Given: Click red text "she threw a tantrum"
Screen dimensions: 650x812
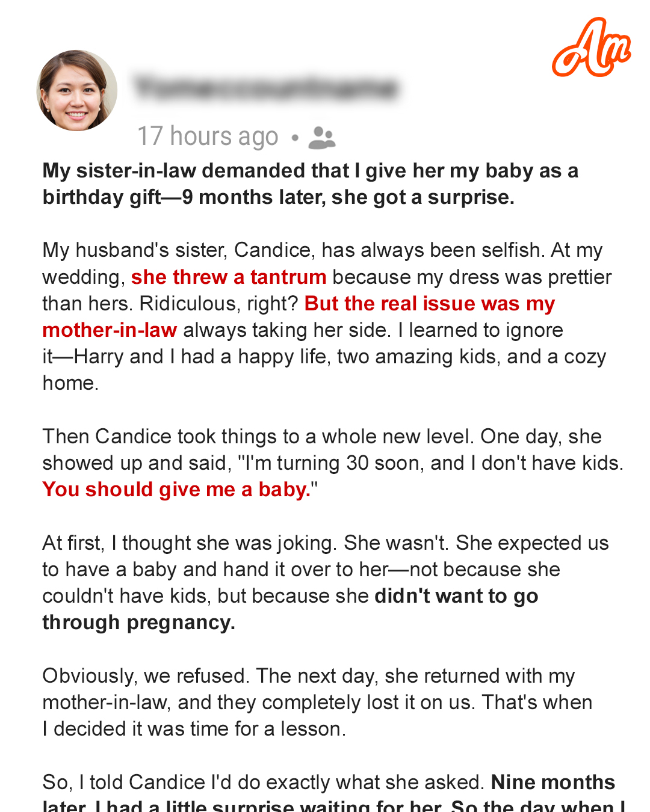Looking at the screenshot, I should coord(229,277).
